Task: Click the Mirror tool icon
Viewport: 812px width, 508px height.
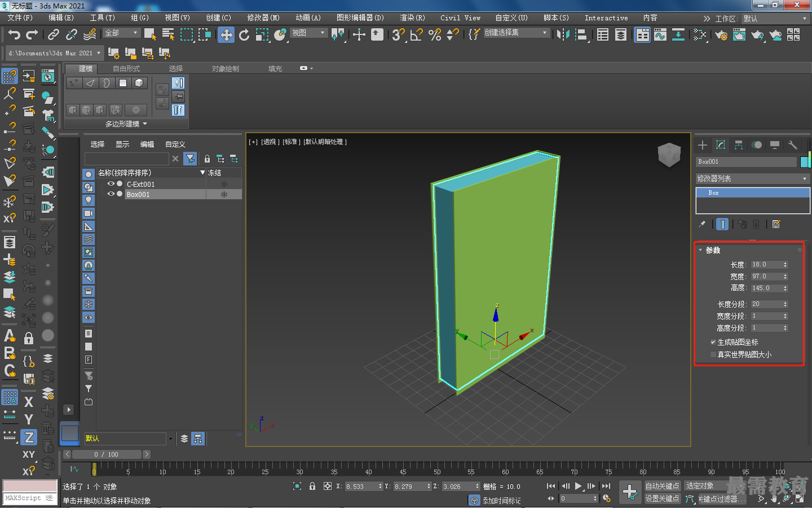Action: [563, 35]
